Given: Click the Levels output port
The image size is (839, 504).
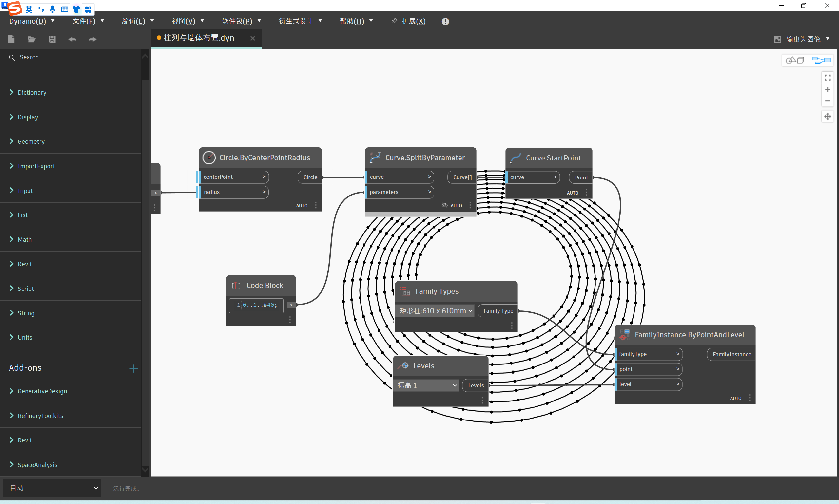Looking at the screenshot, I should pos(476,386).
